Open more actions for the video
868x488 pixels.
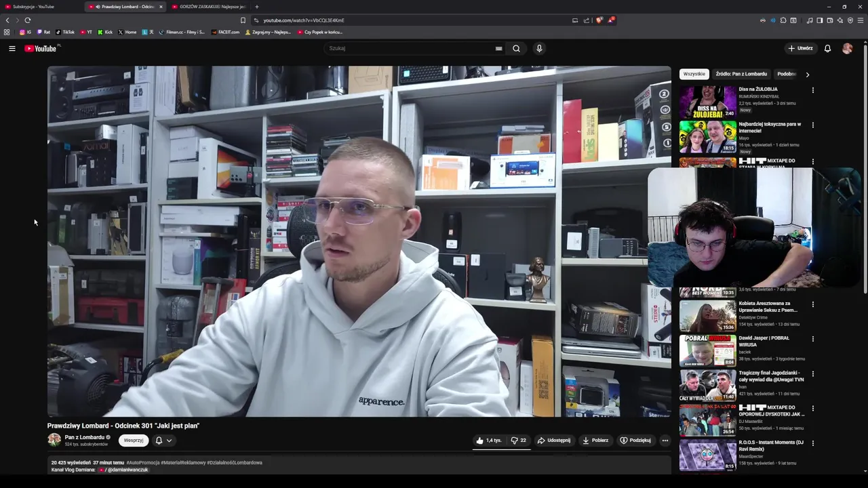click(x=665, y=441)
